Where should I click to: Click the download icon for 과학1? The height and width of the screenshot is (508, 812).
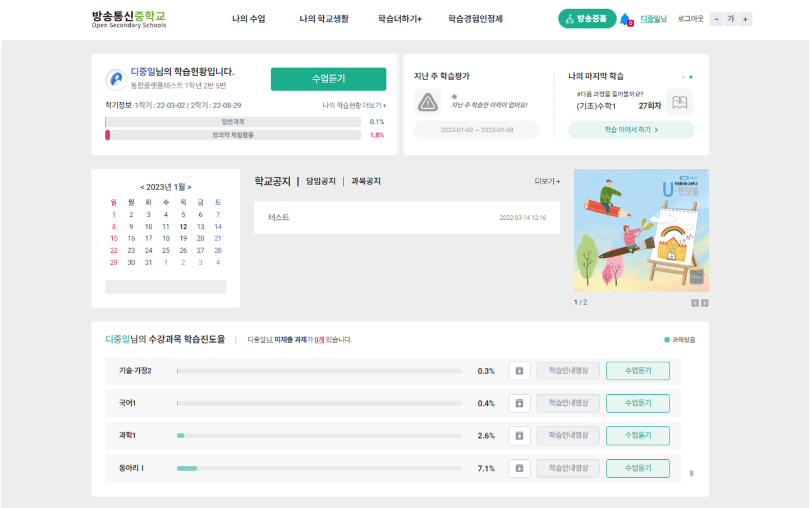[x=519, y=436]
